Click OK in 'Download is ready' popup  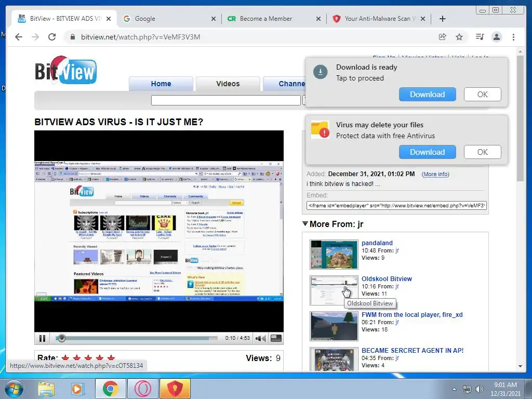pyautogui.click(x=482, y=95)
